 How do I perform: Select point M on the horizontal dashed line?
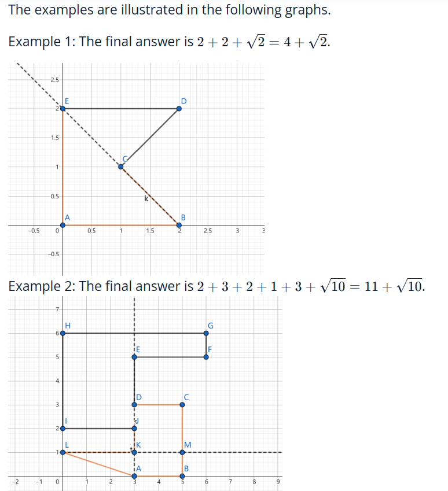(x=182, y=452)
